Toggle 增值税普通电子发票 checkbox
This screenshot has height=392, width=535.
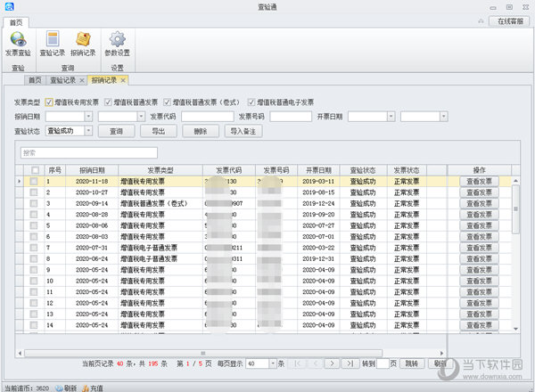coord(251,102)
